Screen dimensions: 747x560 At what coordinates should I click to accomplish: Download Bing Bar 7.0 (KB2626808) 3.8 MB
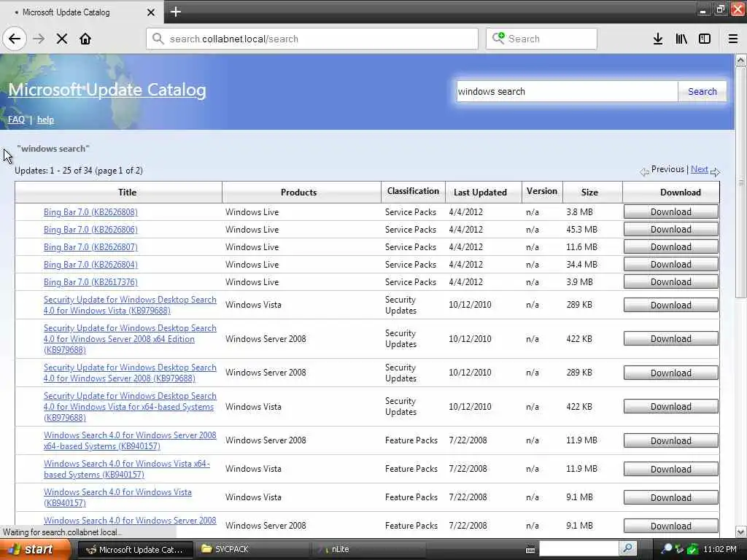671,212
